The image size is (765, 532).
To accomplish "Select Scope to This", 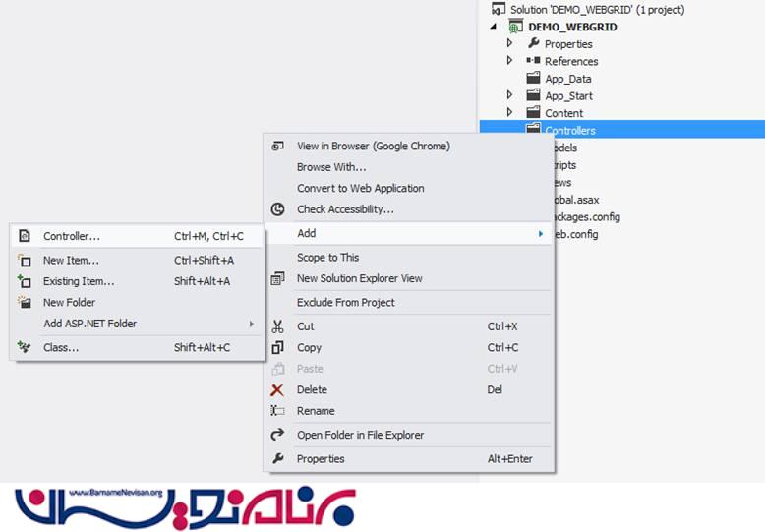I will (x=408, y=258).
